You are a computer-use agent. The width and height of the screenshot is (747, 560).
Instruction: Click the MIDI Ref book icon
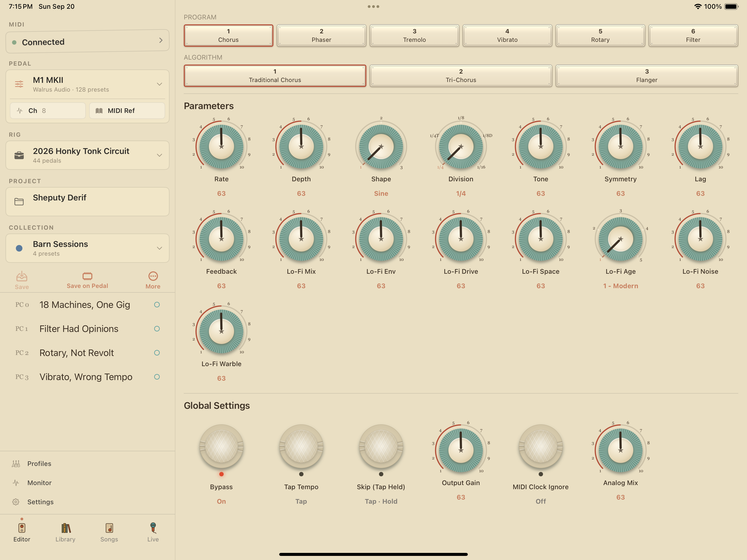click(x=99, y=111)
